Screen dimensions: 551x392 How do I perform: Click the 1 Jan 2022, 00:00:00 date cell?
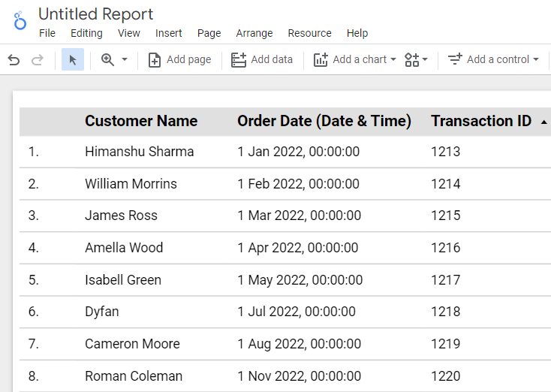click(x=298, y=152)
